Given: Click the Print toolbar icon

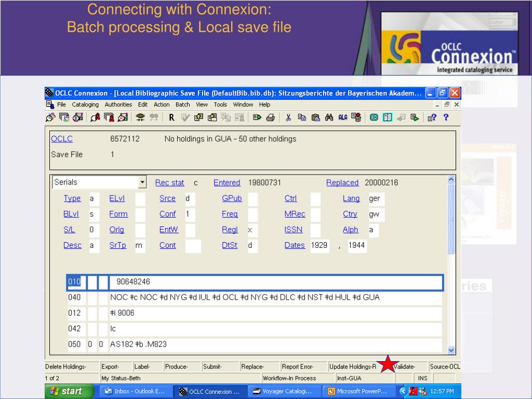Looking at the screenshot, I should coord(270,117).
